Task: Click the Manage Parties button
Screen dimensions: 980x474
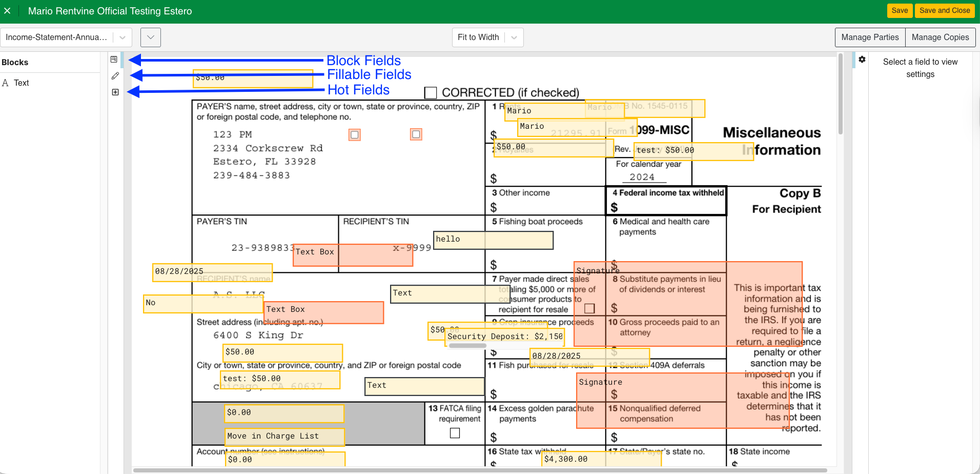Action: coord(870,37)
